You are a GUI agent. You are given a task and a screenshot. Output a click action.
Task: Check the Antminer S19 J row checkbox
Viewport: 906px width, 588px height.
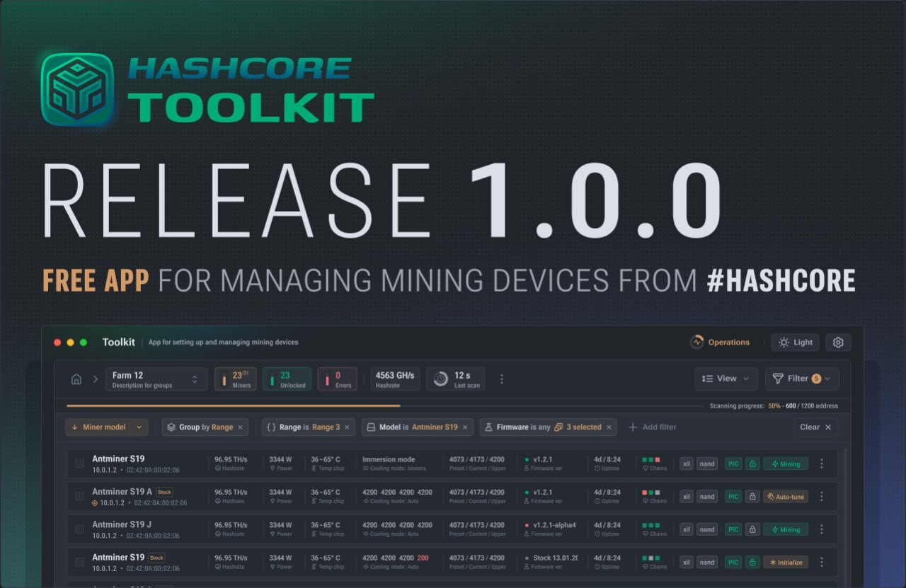pyautogui.click(x=79, y=529)
